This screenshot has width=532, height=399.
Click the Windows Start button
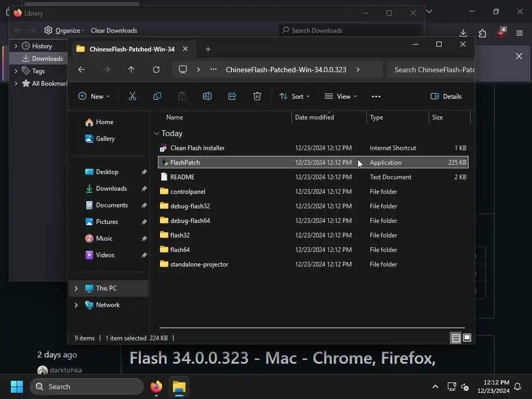point(17,387)
